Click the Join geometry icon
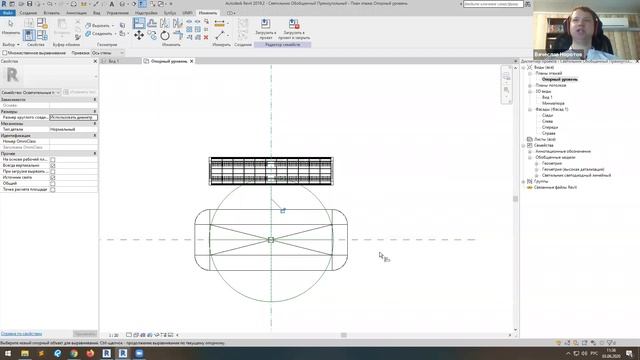640x360 pixels. pos(88,33)
